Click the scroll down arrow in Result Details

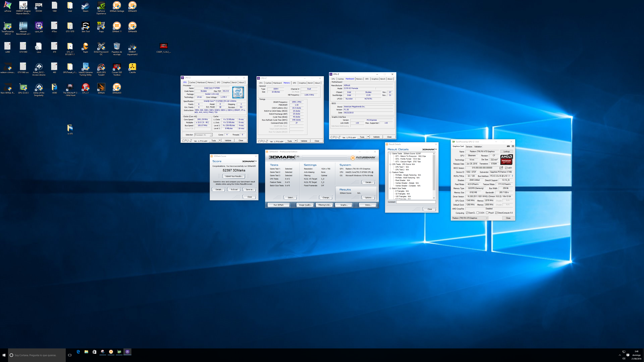tap(434, 198)
